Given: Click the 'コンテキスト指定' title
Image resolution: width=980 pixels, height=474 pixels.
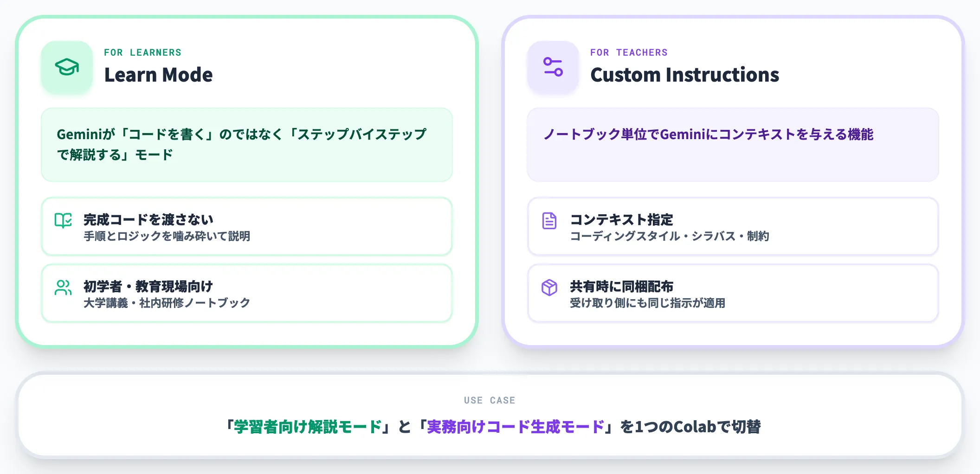Looking at the screenshot, I should tap(621, 219).
